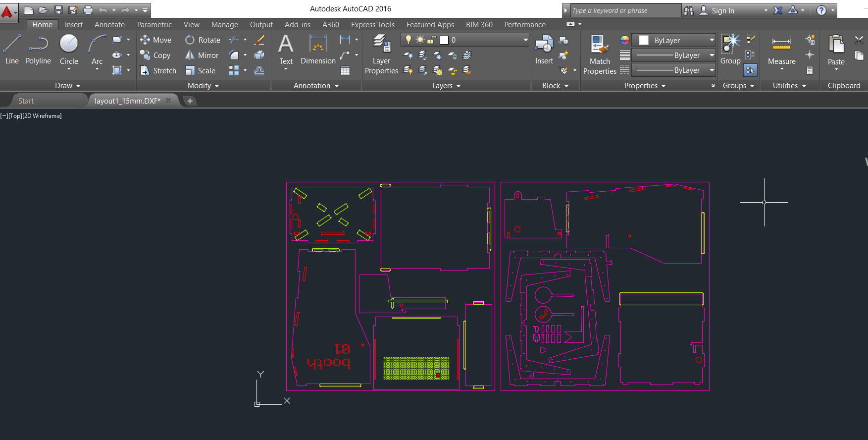Click the new drawing tab plus button
This screenshot has height=440, width=868.
190,101
